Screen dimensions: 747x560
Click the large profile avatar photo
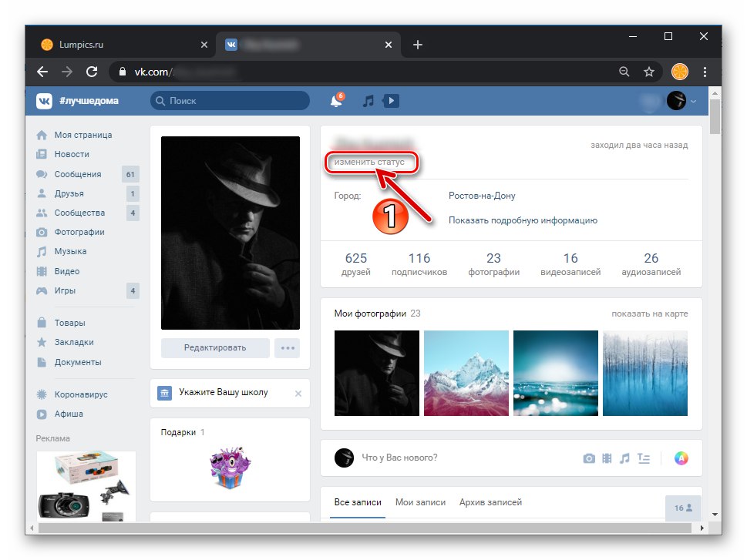(230, 233)
